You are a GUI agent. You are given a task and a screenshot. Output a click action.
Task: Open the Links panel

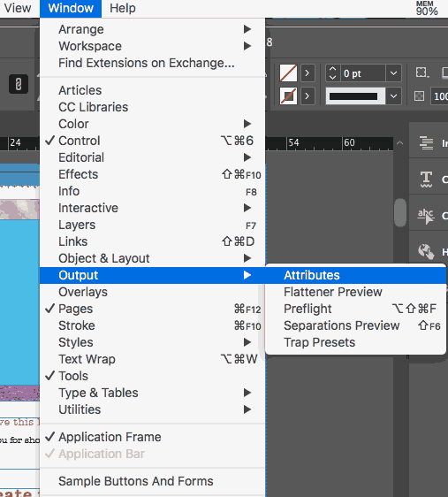click(x=153, y=241)
